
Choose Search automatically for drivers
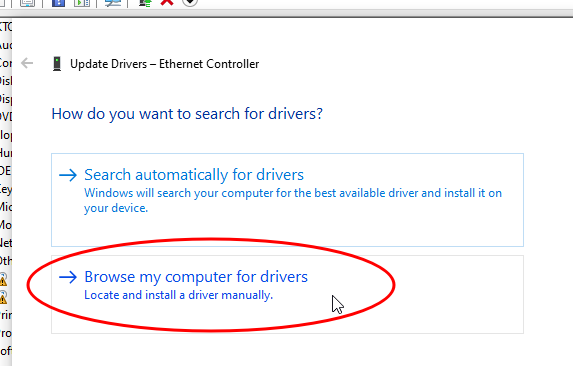[x=287, y=200]
